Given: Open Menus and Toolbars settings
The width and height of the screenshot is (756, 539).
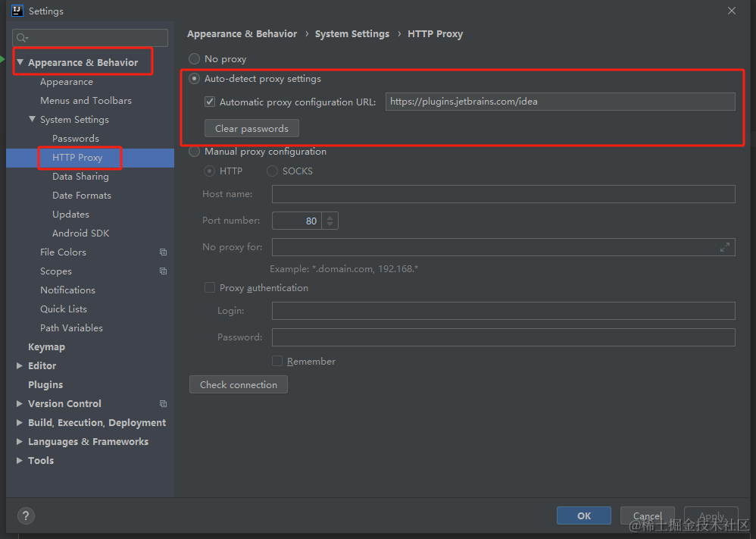Looking at the screenshot, I should pos(86,100).
